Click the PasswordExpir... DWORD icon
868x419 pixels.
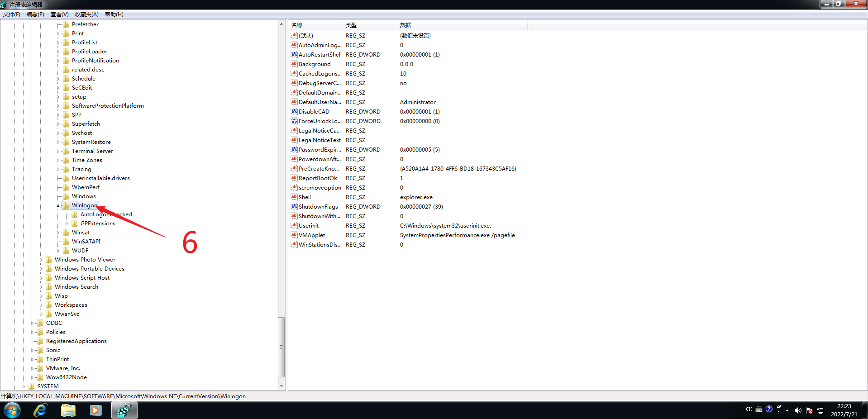point(294,149)
